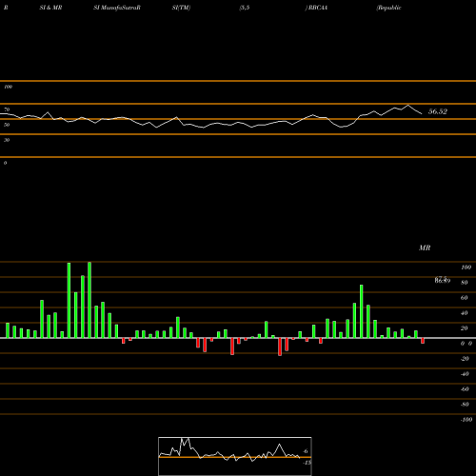
Task: Select the 'SI & MR' header text
Action: (x=50, y=8)
